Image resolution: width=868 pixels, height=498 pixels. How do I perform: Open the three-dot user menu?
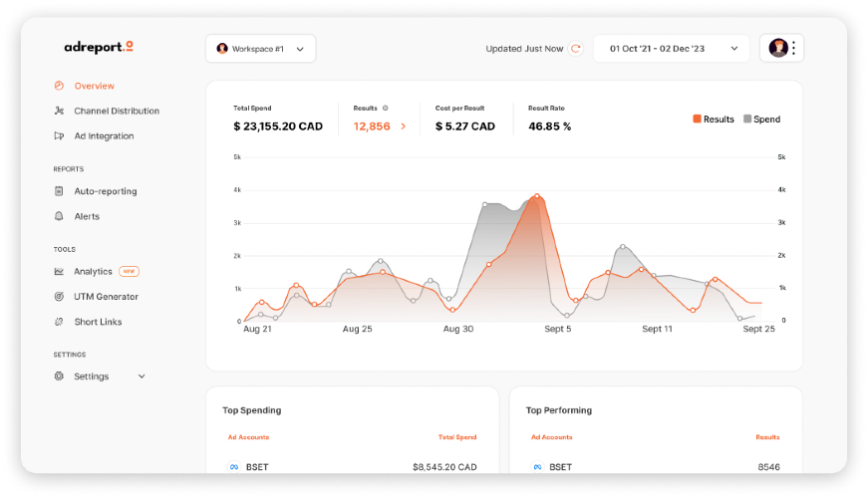pos(793,48)
